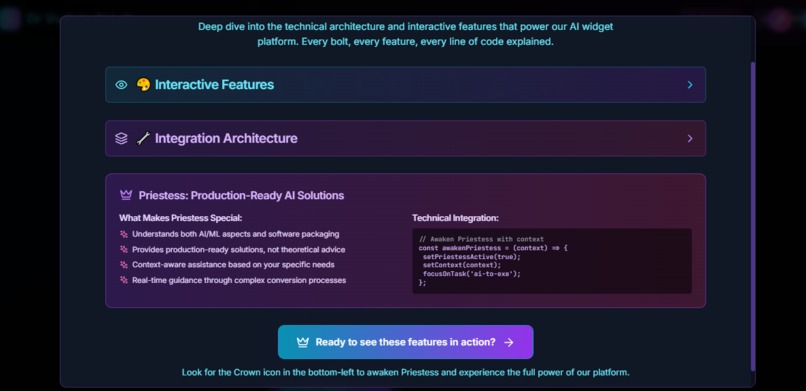Select the Deep dive into technical architecture paragraph
This screenshot has height=391, width=806.
click(x=406, y=34)
